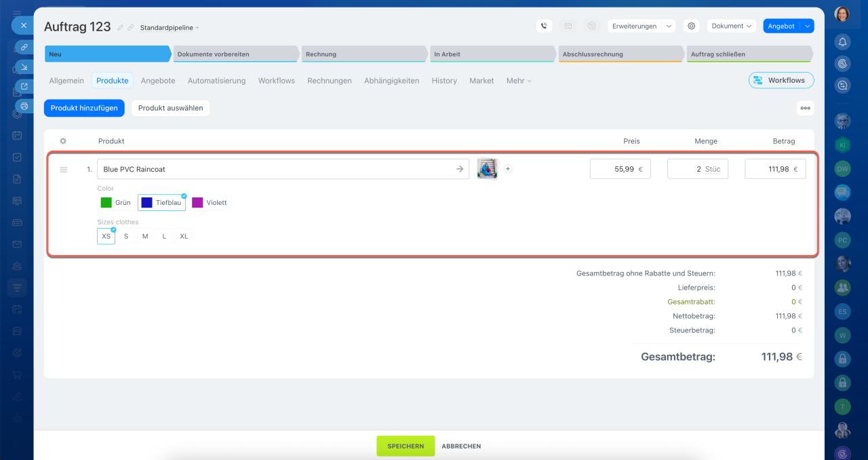
Task: Open the T contact avatar in sidebar
Action: click(x=842, y=407)
